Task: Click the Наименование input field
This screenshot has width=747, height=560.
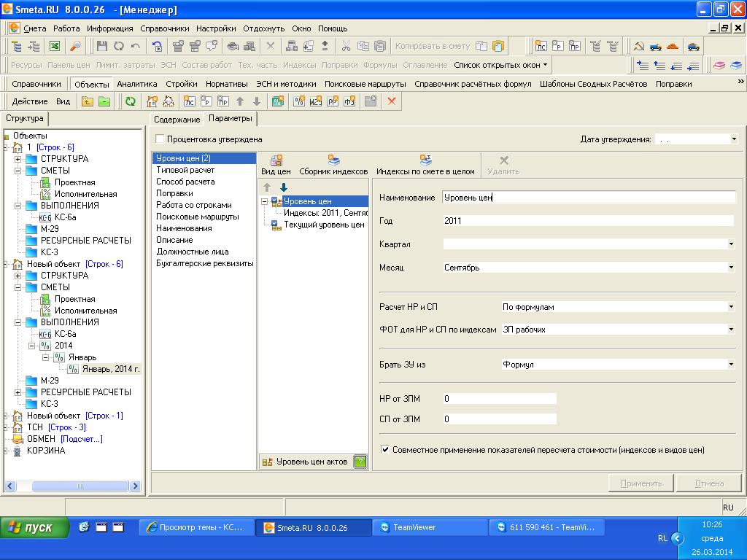Action: [x=589, y=197]
